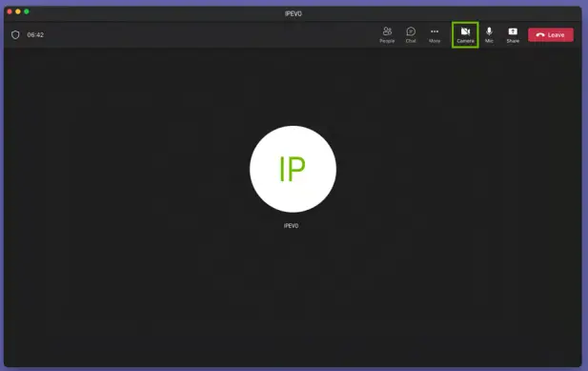Open the More options menu

[435, 35]
